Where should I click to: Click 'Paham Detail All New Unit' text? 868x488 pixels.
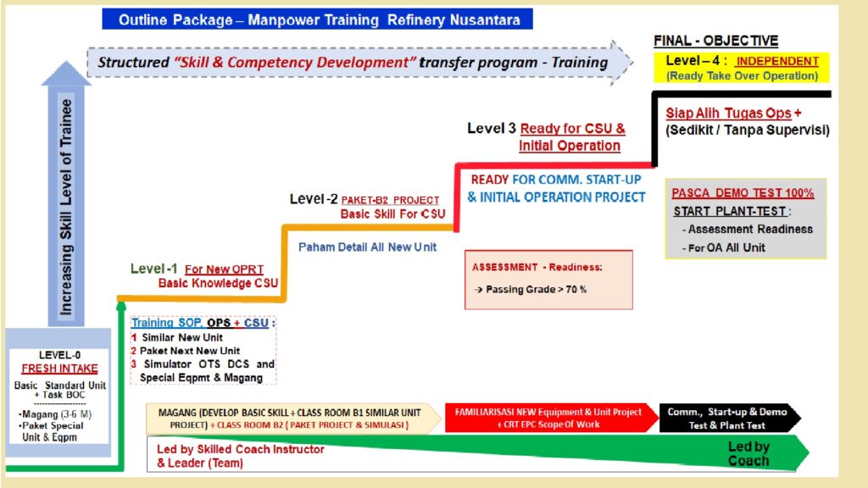[x=367, y=247]
